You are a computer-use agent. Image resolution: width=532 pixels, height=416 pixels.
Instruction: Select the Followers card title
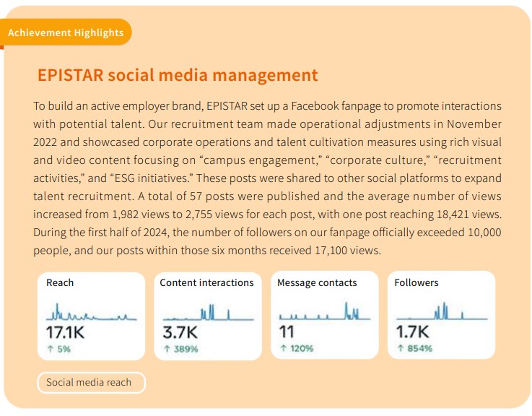417,283
